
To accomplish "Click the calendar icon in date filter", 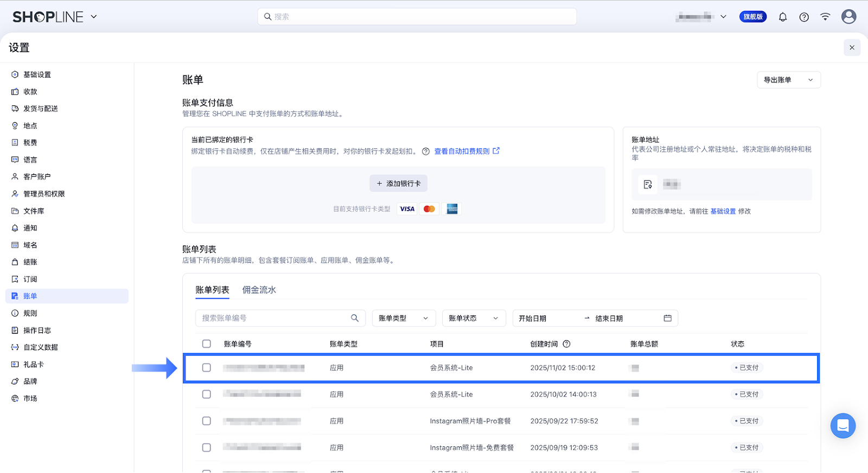I will [667, 318].
